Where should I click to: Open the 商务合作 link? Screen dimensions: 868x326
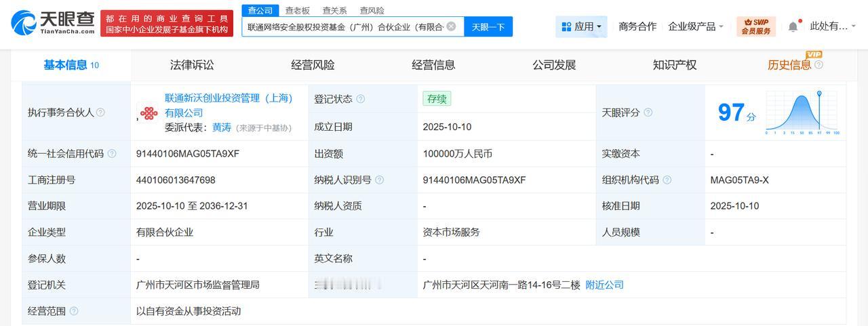click(x=637, y=26)
